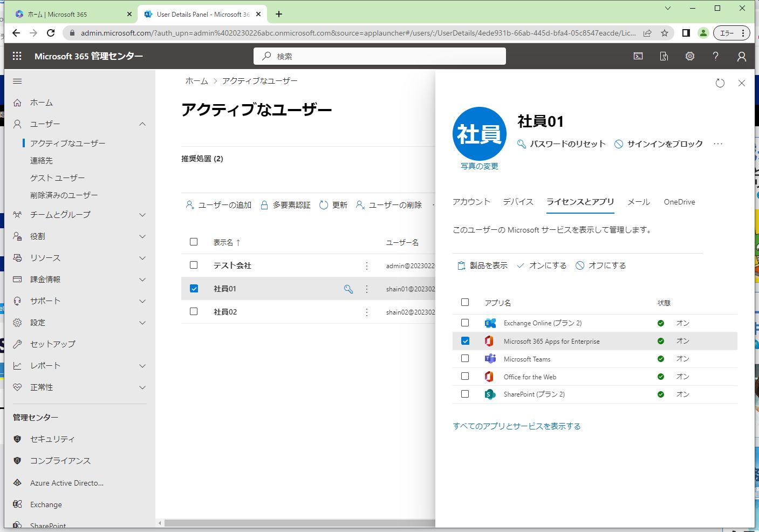759x532 pixels.
Task: Open the OneDrive tab
Action: point(679,202)
